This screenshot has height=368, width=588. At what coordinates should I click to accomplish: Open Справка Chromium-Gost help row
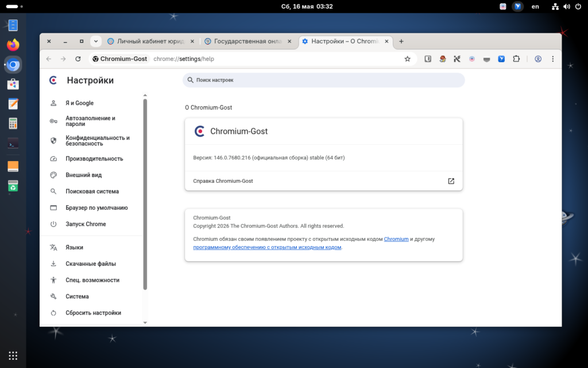coord(324,181)
